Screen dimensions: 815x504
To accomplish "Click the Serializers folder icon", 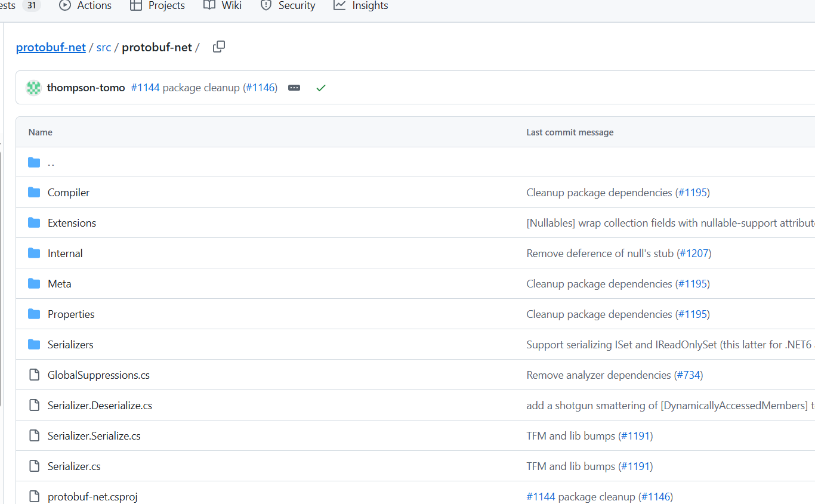I will (34, 345).
